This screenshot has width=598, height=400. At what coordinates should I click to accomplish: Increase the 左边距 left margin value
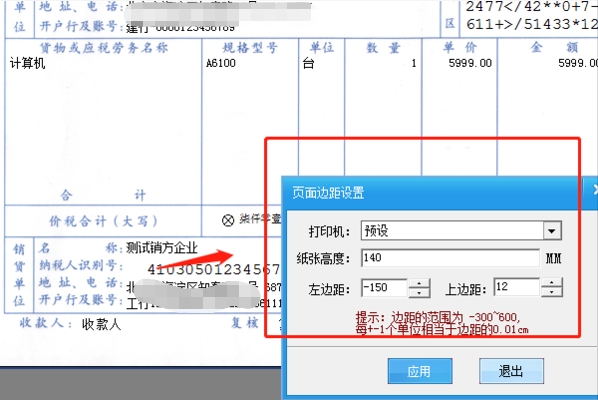pyautogui.click(x=419, y=283)
